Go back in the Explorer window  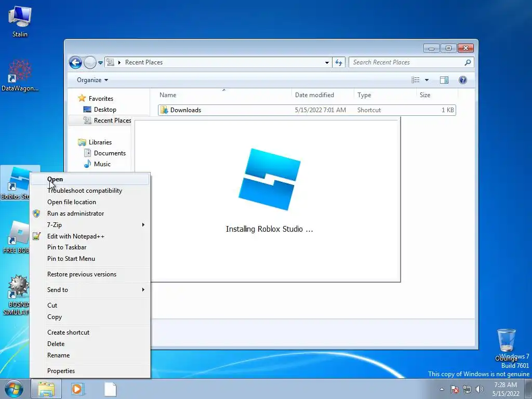point(75,62)
